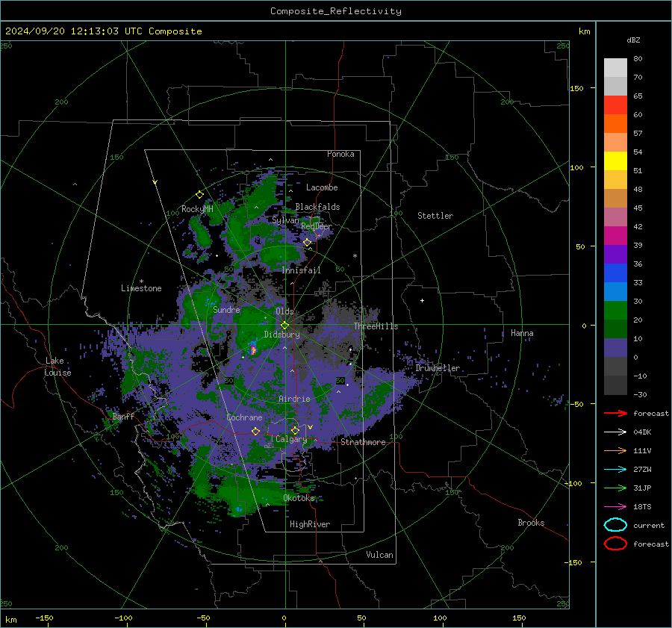This screenshot has height=628, width=672.
Task: Click the white plus marker west of Hanna
Action: [422, 300]
